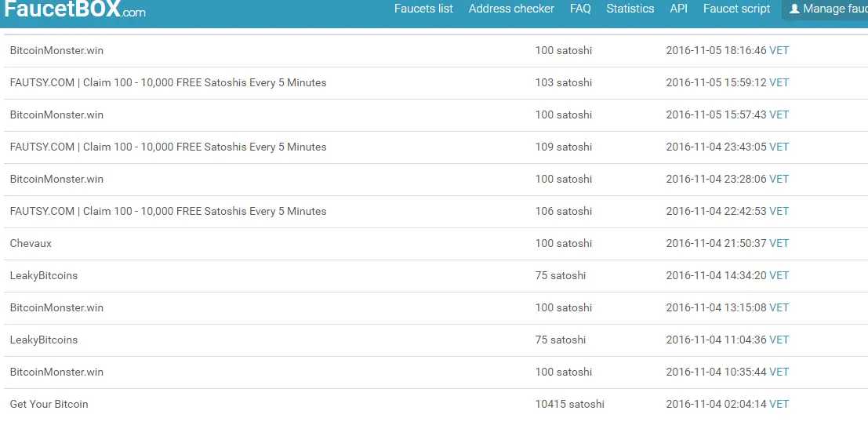Click 75 satoshi amount for 11:04:36

click(x=560, y=340)
